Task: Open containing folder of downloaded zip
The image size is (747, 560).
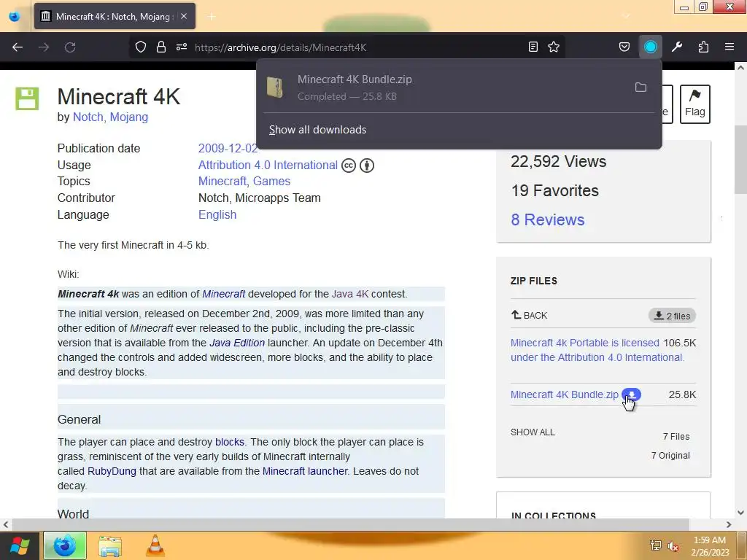Action: tap(640, 87)
